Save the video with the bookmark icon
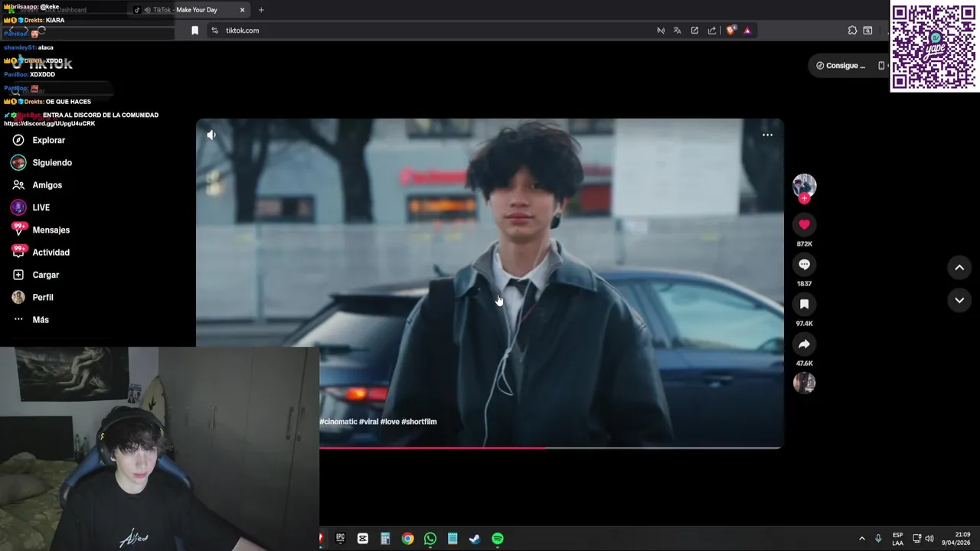This screenshot has width=980, height=551. pyautogui.click(x=804, y=304)
